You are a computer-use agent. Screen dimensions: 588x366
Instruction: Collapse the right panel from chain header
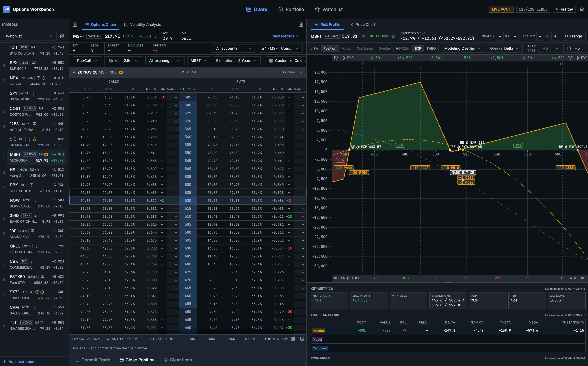(x=301, y=24)
